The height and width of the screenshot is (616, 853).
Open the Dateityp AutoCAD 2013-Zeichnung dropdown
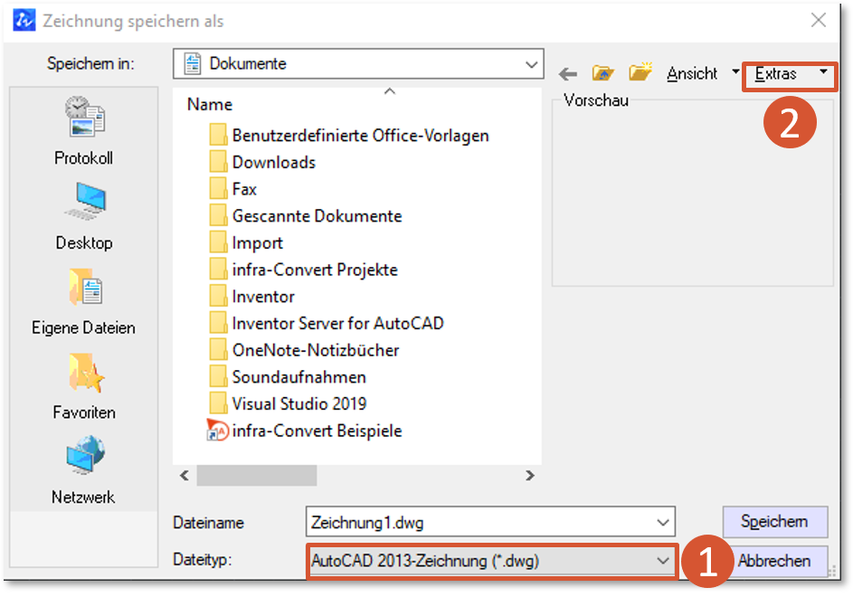click(492, 561)
